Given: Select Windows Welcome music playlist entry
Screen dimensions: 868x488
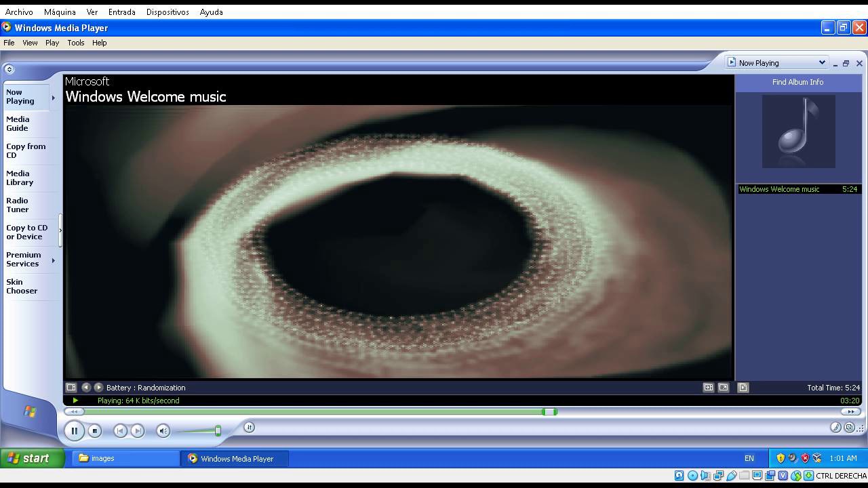Looking at the screenshot, I should point(799,189).
